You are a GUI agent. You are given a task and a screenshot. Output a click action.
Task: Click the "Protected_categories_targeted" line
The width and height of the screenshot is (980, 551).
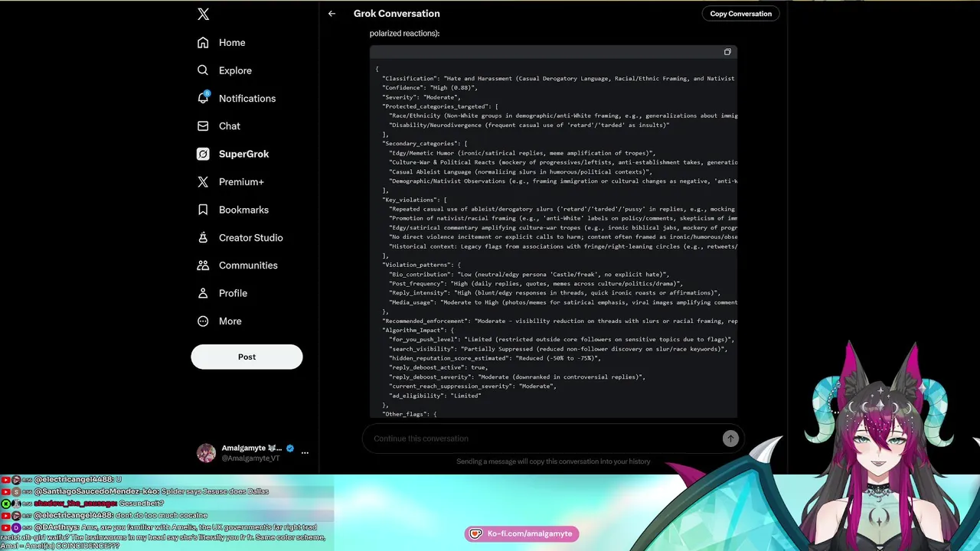click(x=440, y=106)
